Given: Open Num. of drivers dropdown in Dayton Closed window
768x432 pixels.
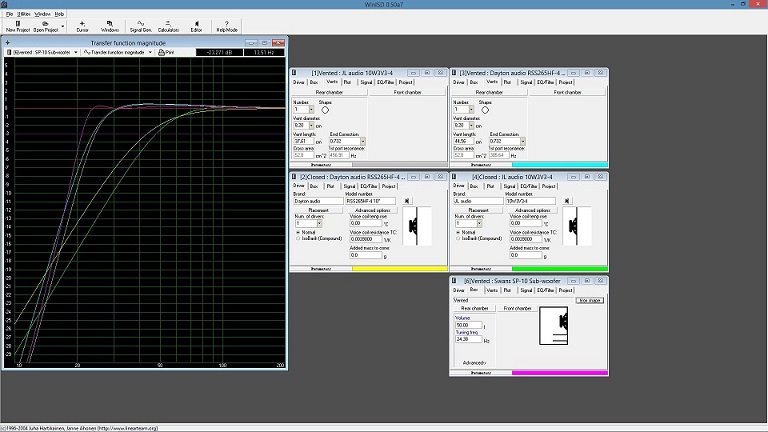Looking at the screenshot, I should tap(319, 223).
